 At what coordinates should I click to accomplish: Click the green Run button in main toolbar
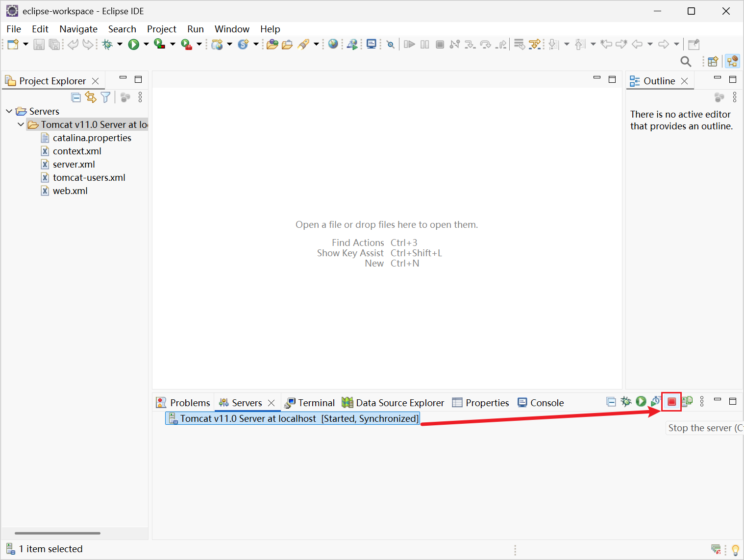coord(133,45)
